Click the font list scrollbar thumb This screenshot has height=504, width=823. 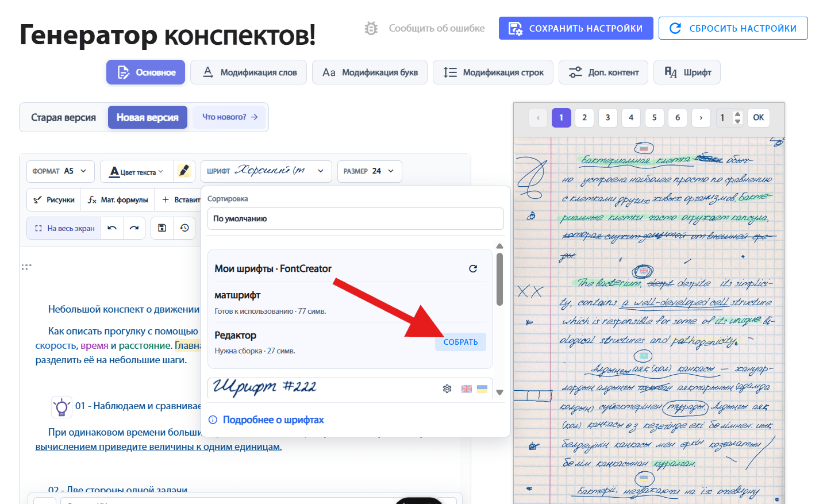tap(499, 279)
